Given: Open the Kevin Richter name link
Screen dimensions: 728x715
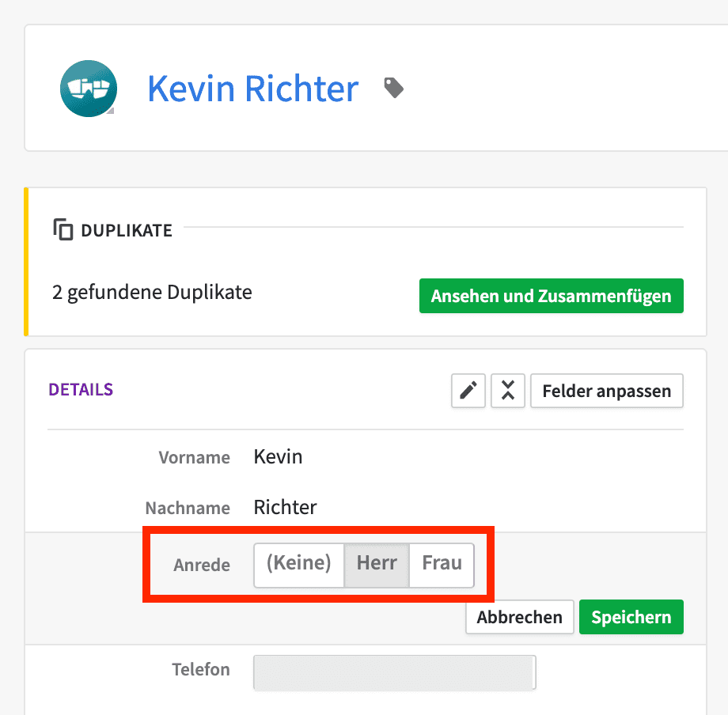Looking at the screenshot, I should pyautogui.click(x=253, y=88).
